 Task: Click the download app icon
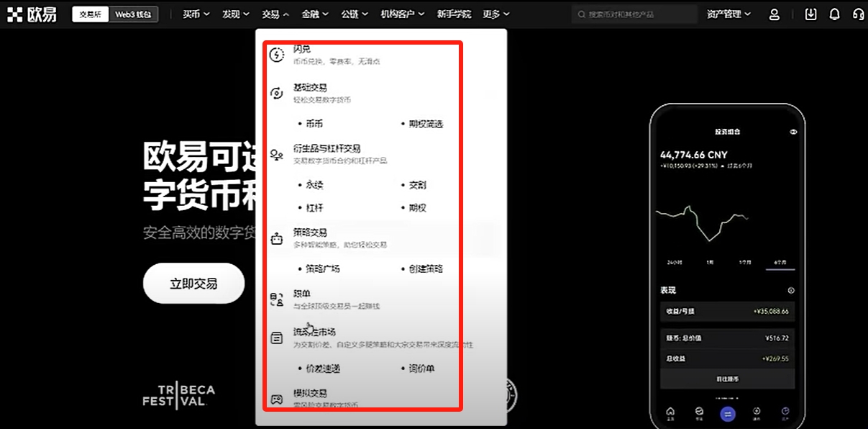811,14
